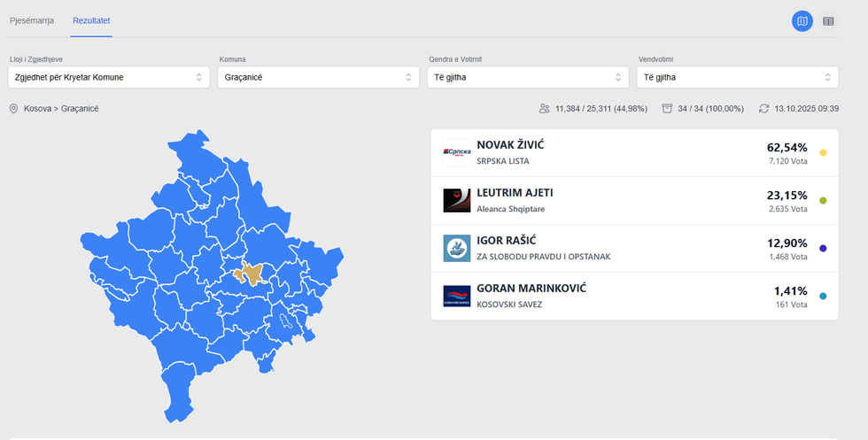This screenshot has height=440, width=868.
Task: Switch to table view icon
Action: (828, 20)
